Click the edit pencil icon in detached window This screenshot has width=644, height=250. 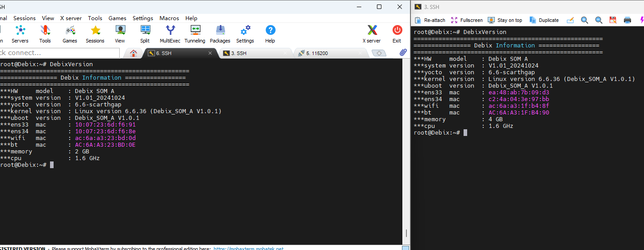tap(570, 20)
